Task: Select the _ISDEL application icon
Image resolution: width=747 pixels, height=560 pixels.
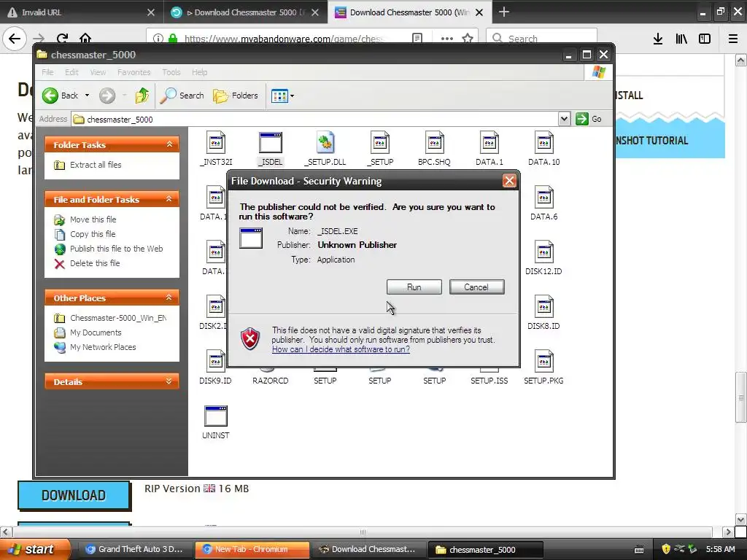Action: tap(270, 143)
